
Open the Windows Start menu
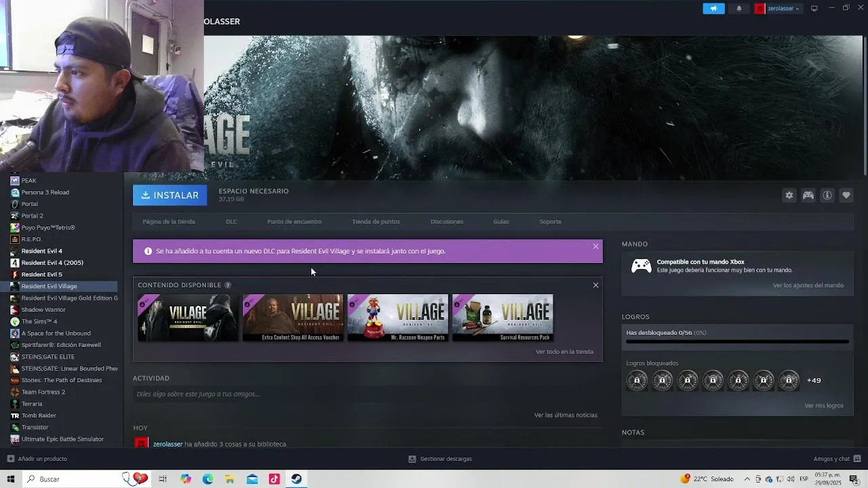tap(11, 479)
